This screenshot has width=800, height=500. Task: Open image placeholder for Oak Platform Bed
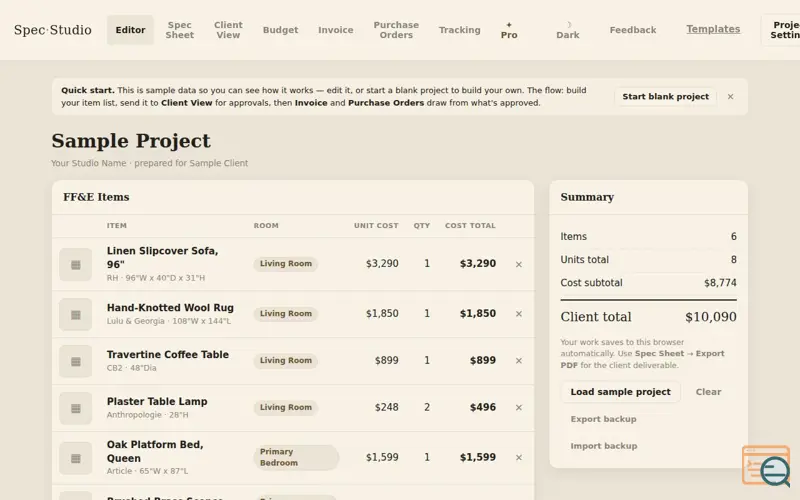76,458
